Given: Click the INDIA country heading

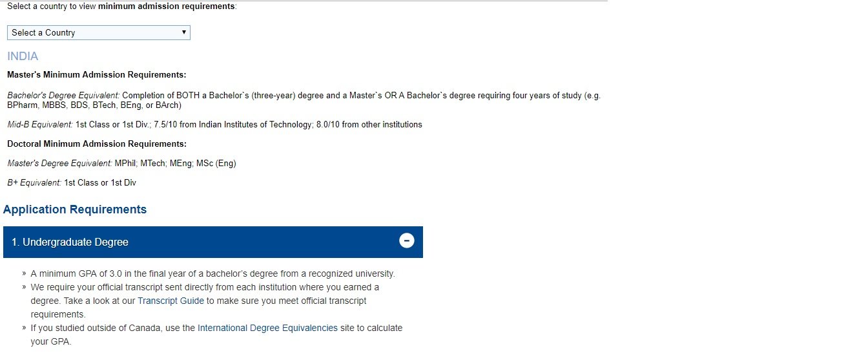Looking at the screenshot, I should click(x=23, y=56).
